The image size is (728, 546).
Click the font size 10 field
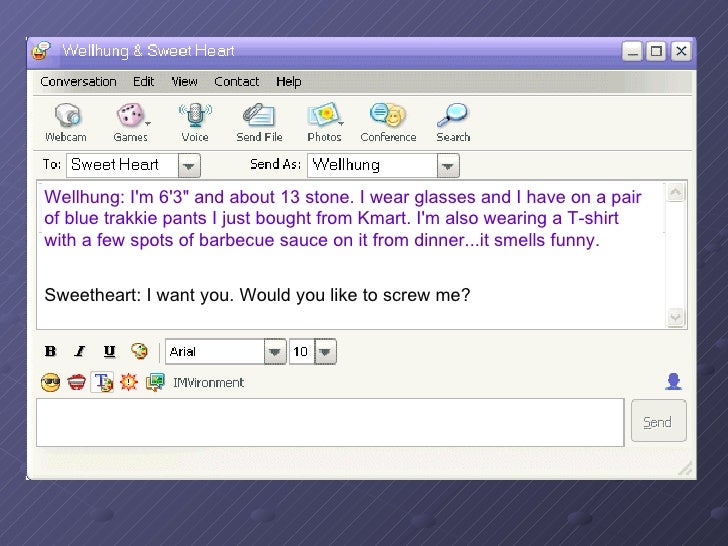click(302, 351)
